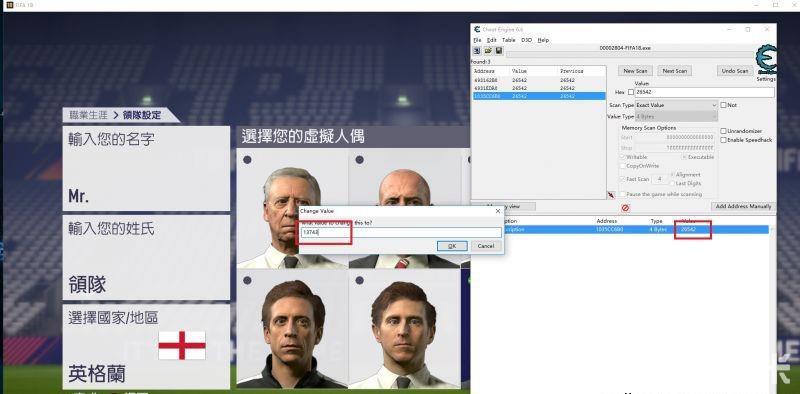Screen dimensions: 800x394
Task: Check the Unrandomizer option
Action: [723, 131]
